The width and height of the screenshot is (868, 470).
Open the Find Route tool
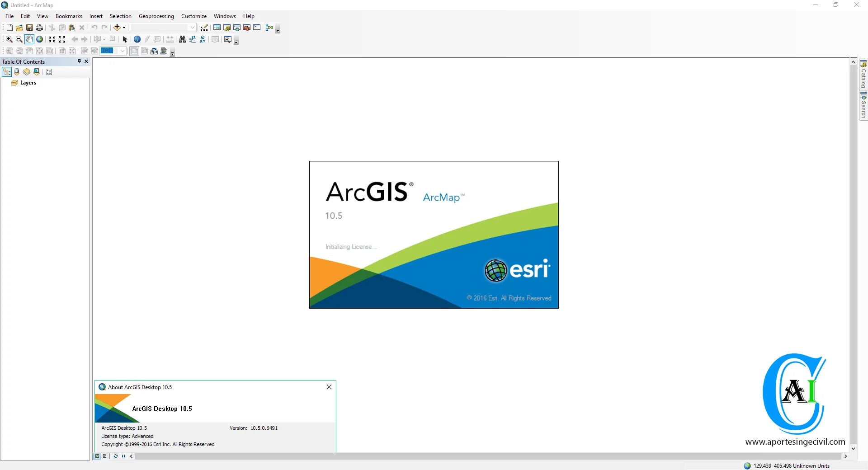[193, 39]
